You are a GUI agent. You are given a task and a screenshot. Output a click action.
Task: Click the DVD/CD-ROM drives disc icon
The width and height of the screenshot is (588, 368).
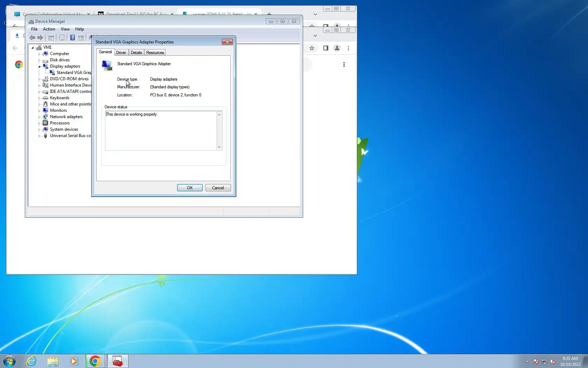pos(45,79)
